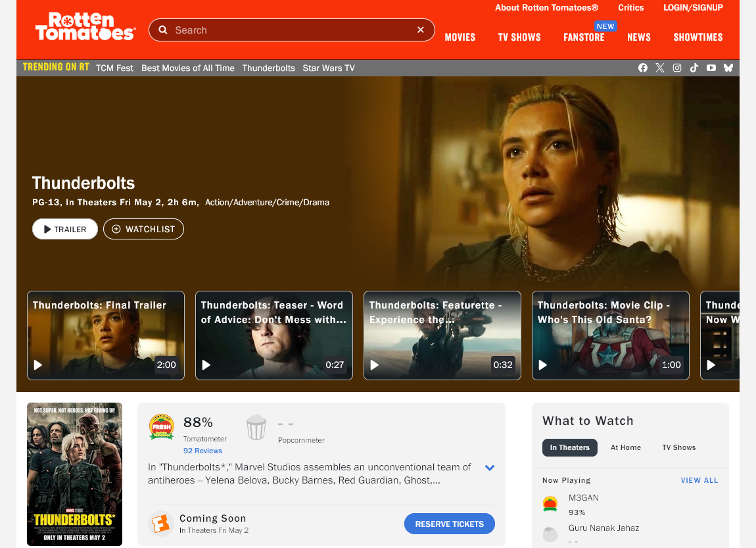756x548 pixels.
Task: Click the Bluesky butterfly icon
Action: pyautogui.click(x=728, y=68)
